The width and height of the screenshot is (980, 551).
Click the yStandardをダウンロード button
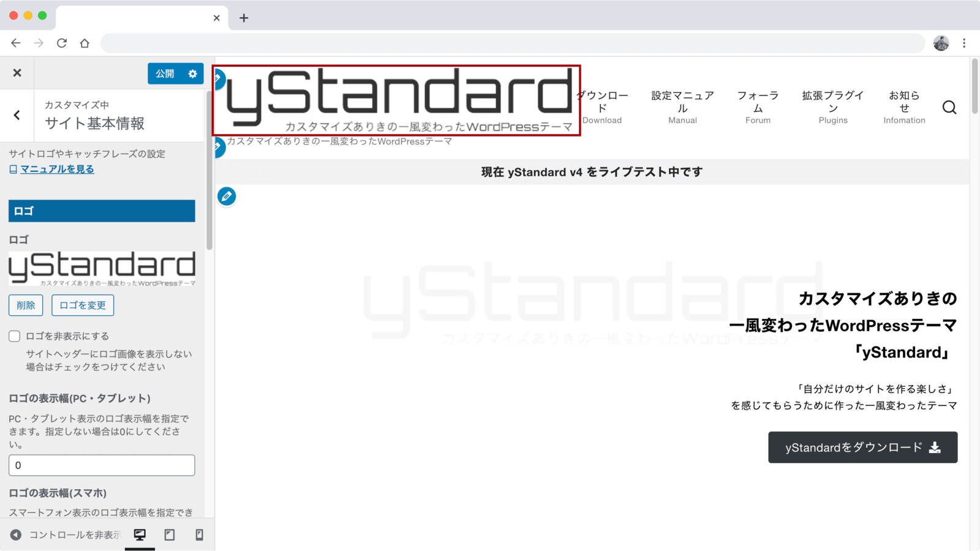(x=863, y=448)
